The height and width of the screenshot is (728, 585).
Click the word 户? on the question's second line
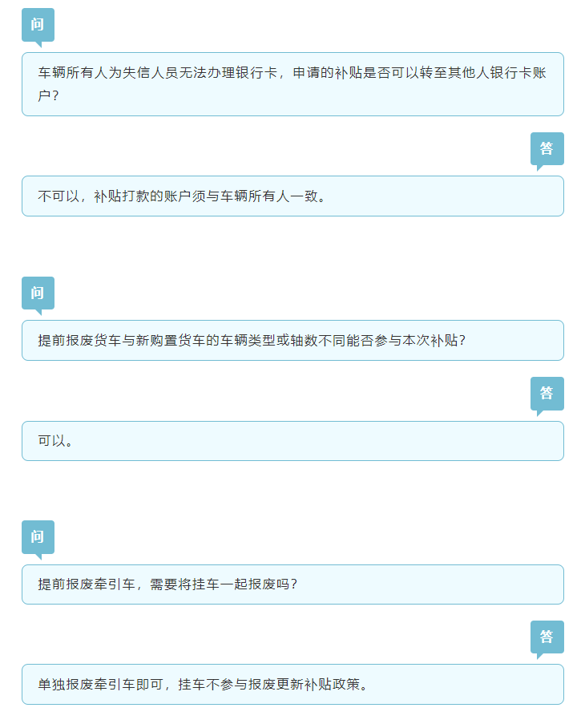[x=48, y=95]
